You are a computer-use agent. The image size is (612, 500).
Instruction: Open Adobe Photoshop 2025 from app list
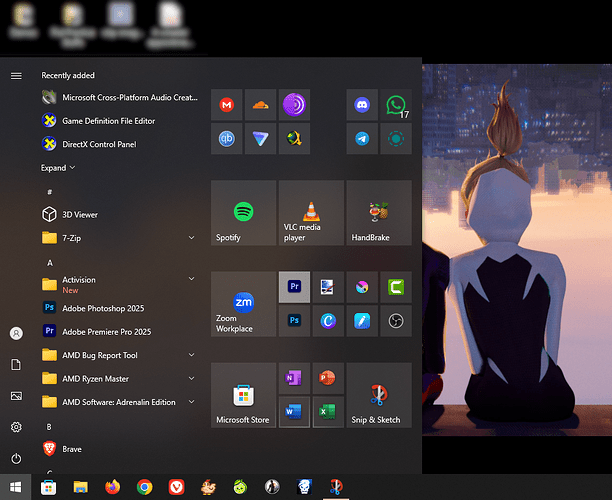(105, 308)
